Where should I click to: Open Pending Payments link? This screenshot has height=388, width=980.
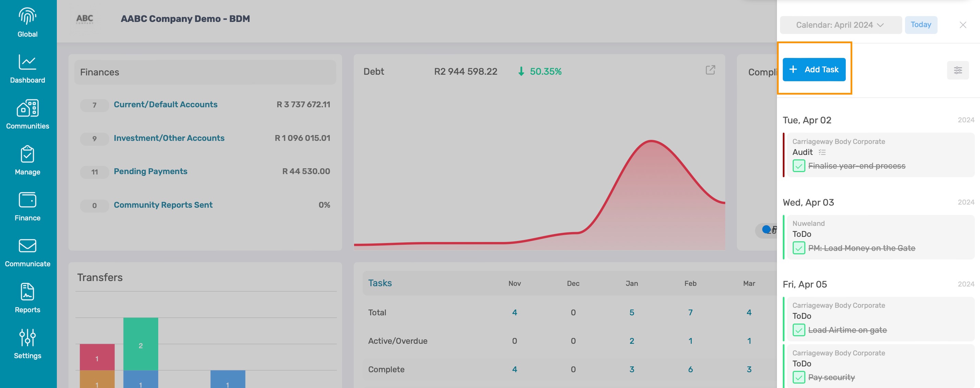coord(150,171)
